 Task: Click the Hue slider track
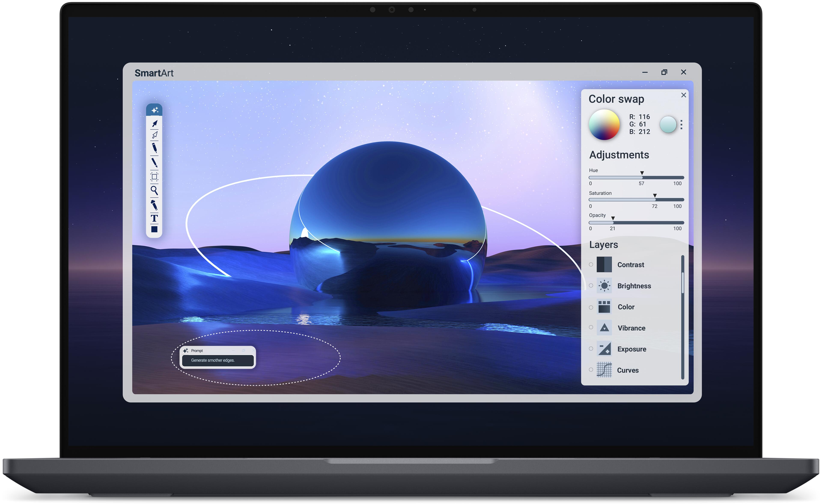636,177
